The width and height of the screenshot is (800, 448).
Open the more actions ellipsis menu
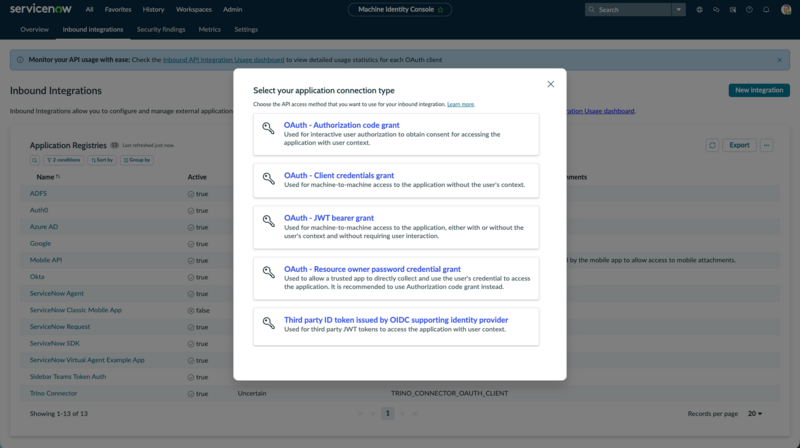(766, 145)
